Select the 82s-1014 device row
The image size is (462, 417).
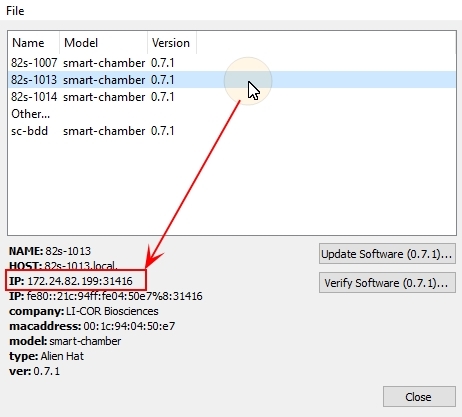click(x=232, y=97)
